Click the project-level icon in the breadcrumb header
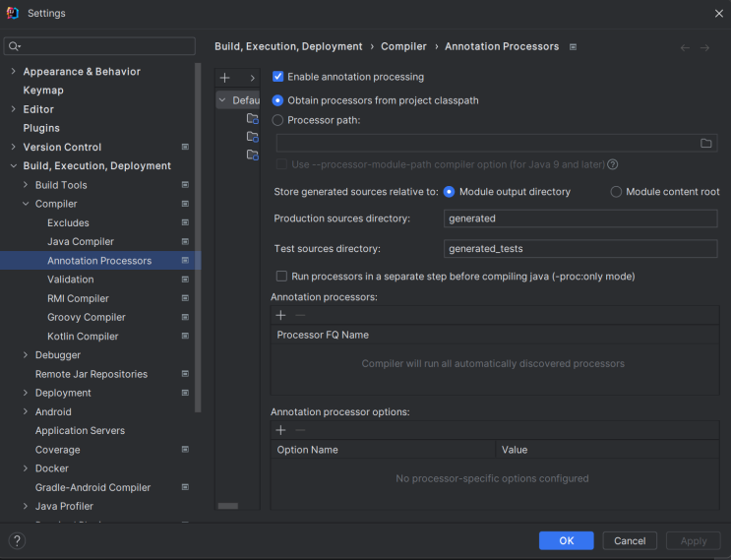731x560 pixels. [x=573, y=47]
